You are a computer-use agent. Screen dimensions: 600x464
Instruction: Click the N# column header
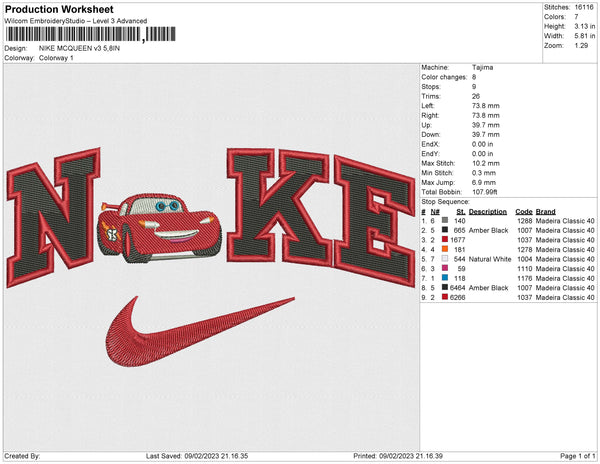[x=435, y=211]
